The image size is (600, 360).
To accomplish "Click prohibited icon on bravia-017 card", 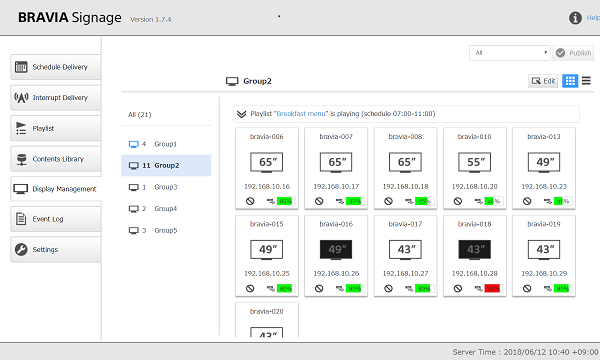I will pos(388,288).
